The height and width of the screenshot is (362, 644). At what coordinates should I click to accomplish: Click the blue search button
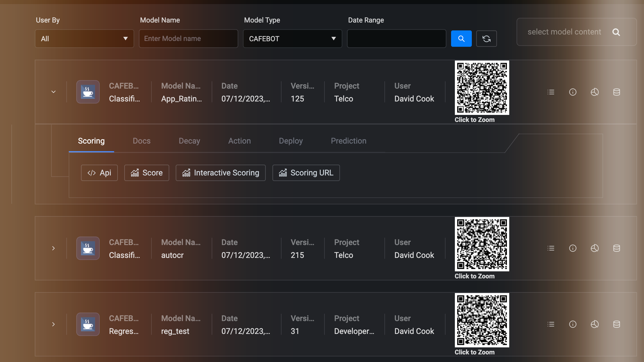pos(461,39)
